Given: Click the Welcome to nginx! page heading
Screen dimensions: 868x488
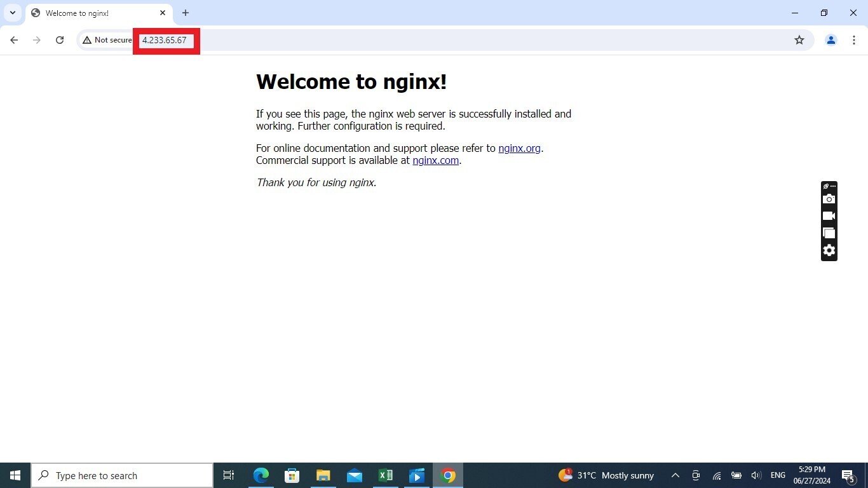Looking at the screenshot, I should (x=351, y=81).
